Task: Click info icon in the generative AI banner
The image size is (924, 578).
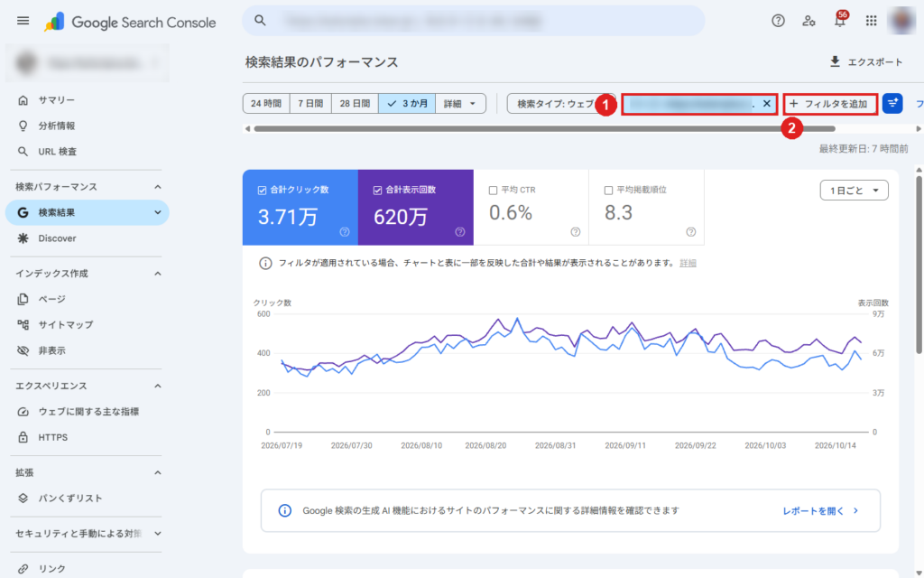Action: tap(284, 511)
